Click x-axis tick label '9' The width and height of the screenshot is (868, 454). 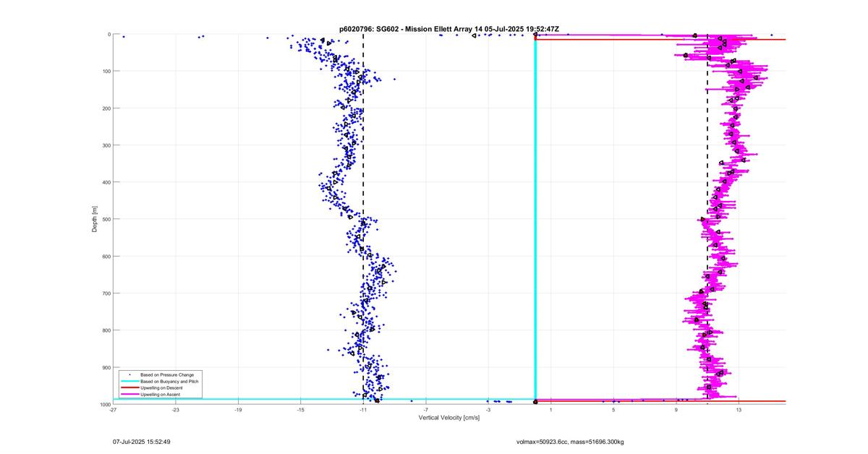[676, 410]
